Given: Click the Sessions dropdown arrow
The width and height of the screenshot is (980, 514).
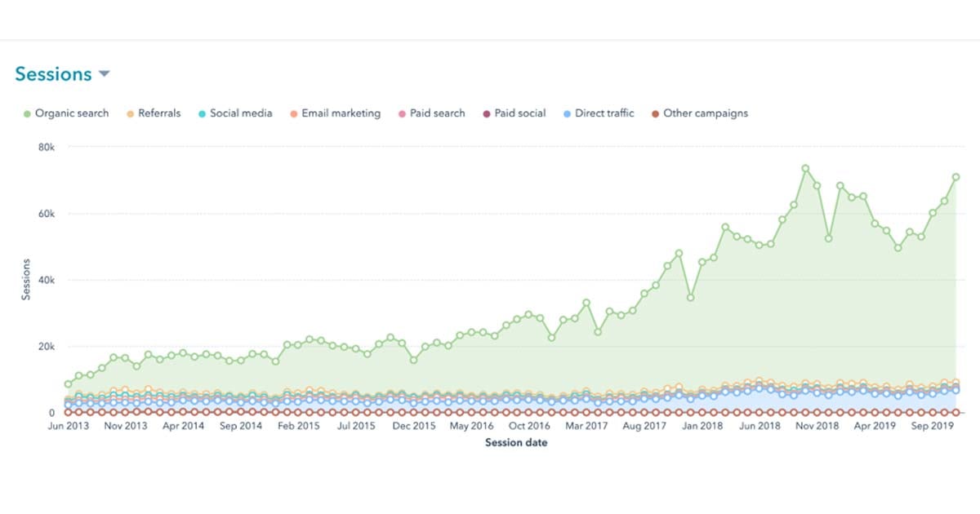Looking at the screenshot, I should [105, 74].
